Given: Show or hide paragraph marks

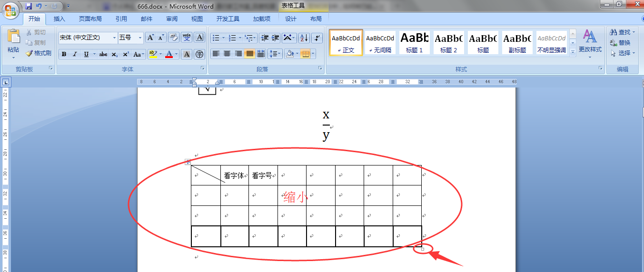Looking at the screenshot, I should 317,38.
